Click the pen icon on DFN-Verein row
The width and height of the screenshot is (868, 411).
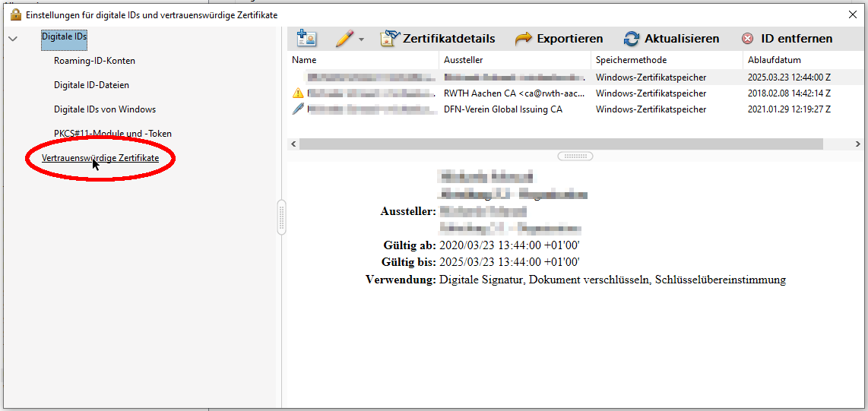297,109
